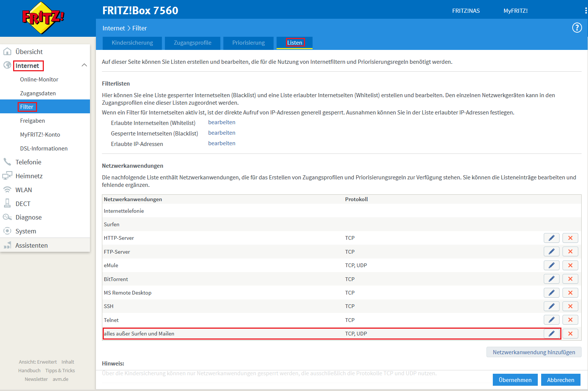
Task: Click the DECT handset icon
Action: click(x=7, y=203)
